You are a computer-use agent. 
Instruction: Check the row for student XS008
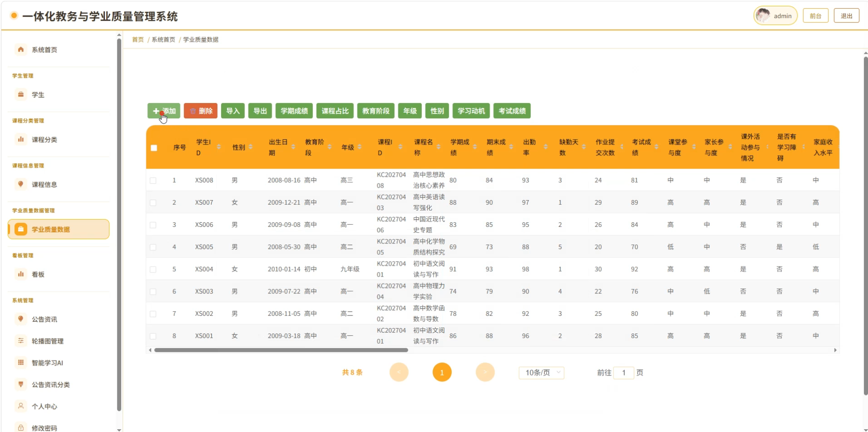[x=153, y=180]
